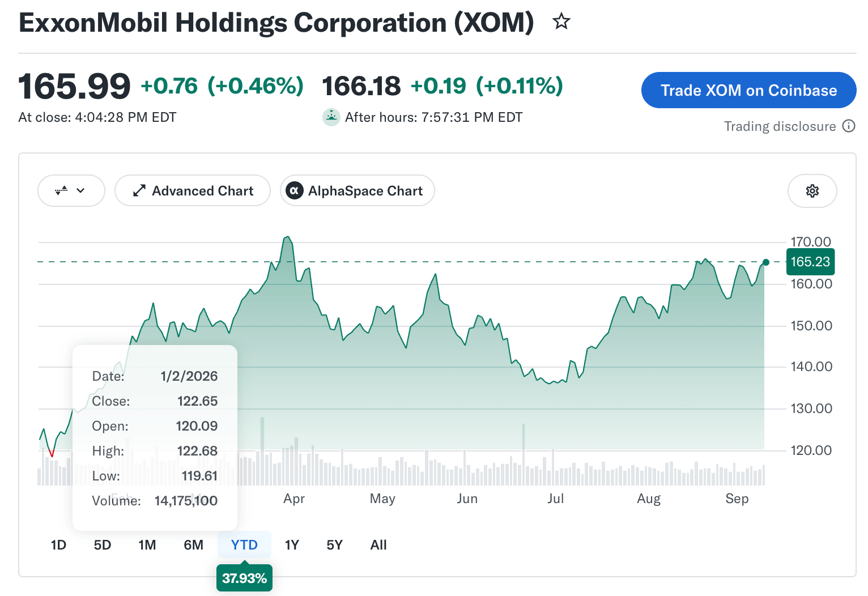
Task: Select the 5D time range
Action: tap(103, 545)
